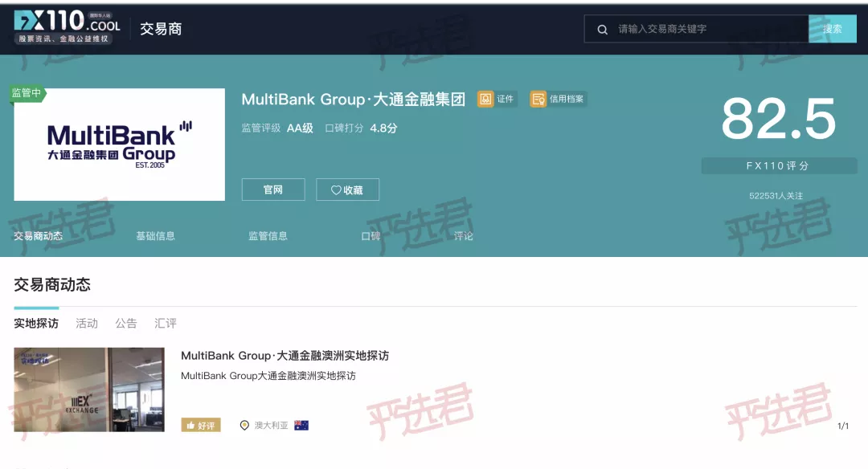Viewport: 868px width, 469px height.
Task: Focus the broker keyword search field
Action: coord(711,29)
